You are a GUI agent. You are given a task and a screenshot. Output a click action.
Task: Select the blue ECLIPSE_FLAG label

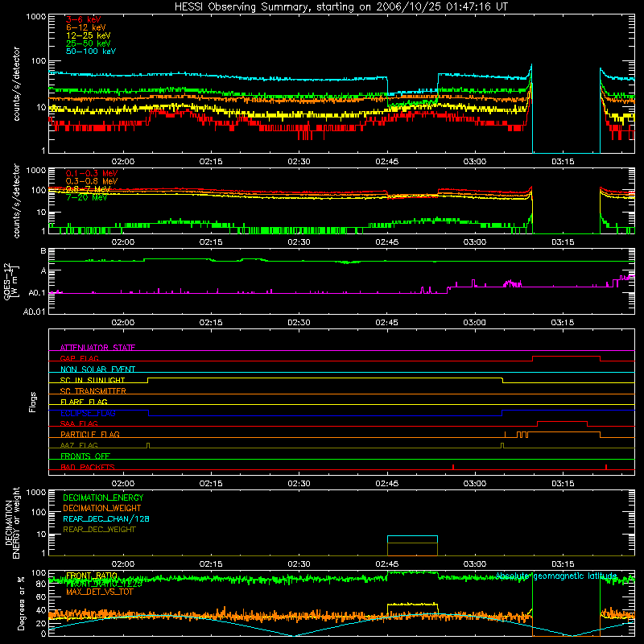(88, 413)
